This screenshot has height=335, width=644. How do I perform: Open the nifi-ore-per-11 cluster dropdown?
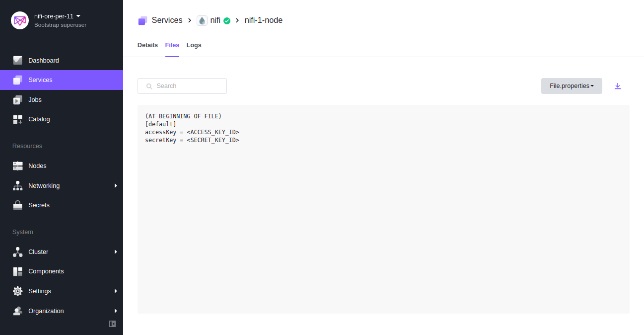(x=57, y=16)
